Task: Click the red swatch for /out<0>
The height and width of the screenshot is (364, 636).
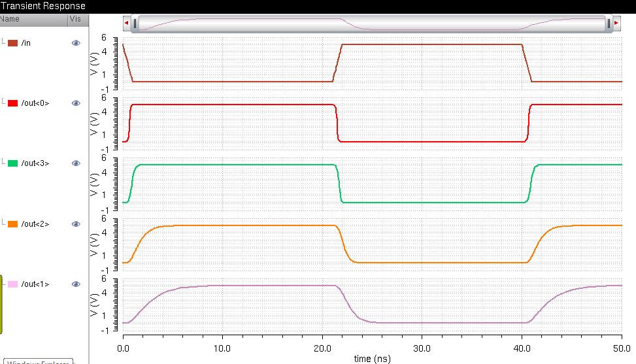Action: 12,103
